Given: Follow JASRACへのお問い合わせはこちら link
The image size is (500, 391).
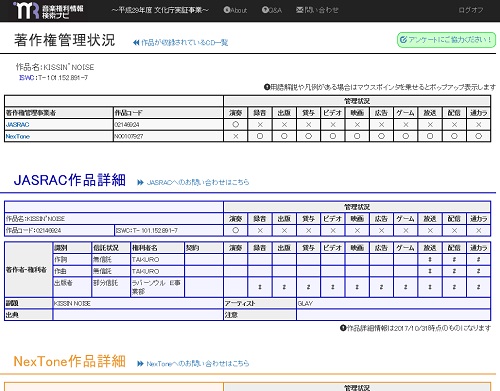Looking at the screenshot, I should click(x=198, y=182).
